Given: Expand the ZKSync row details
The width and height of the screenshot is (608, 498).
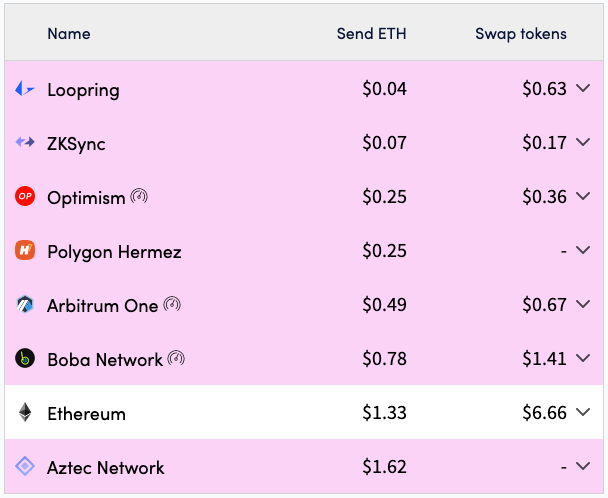Looking at the screenshot, I should pos(584,144).
